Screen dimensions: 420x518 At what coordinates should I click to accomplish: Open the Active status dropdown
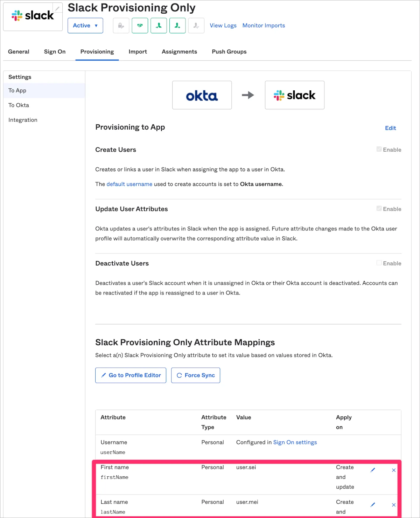[x=85, y=26]
